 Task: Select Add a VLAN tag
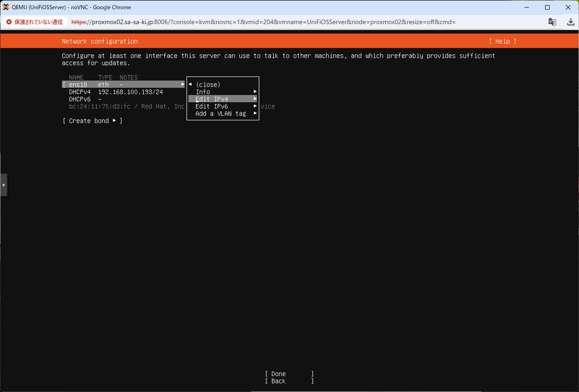pos(223,114)
